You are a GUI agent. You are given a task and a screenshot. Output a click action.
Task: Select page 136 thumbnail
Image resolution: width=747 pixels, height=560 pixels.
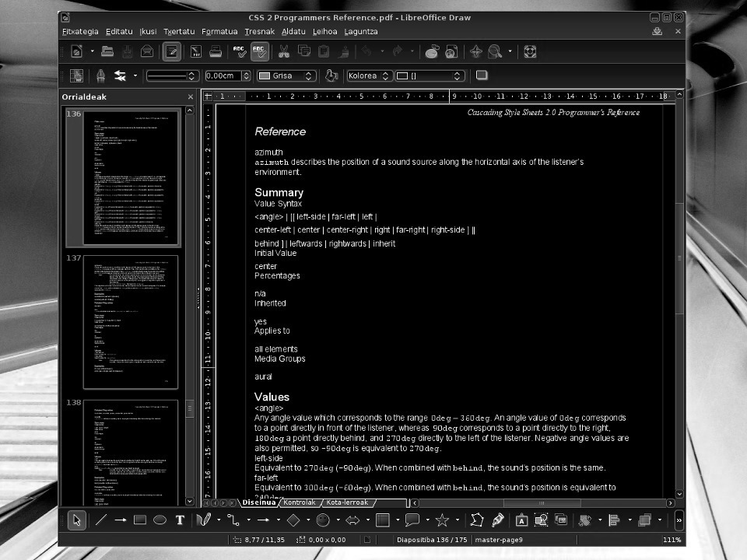pos(131,178)
